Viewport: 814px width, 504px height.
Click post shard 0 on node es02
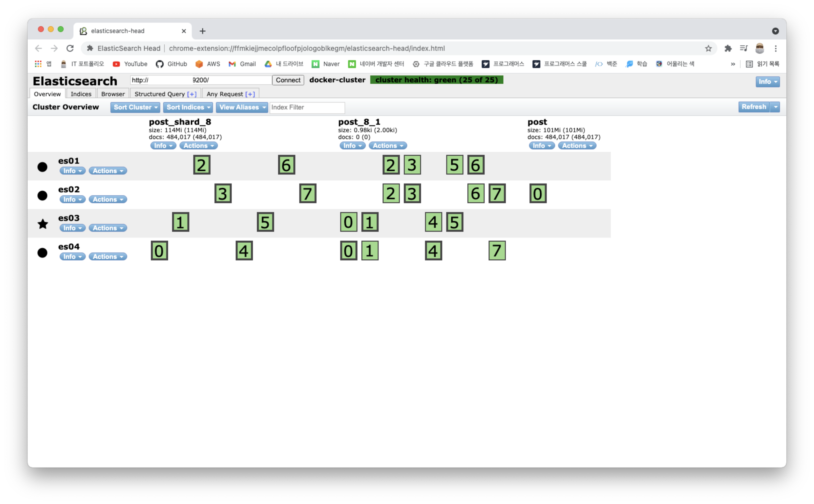538,193
